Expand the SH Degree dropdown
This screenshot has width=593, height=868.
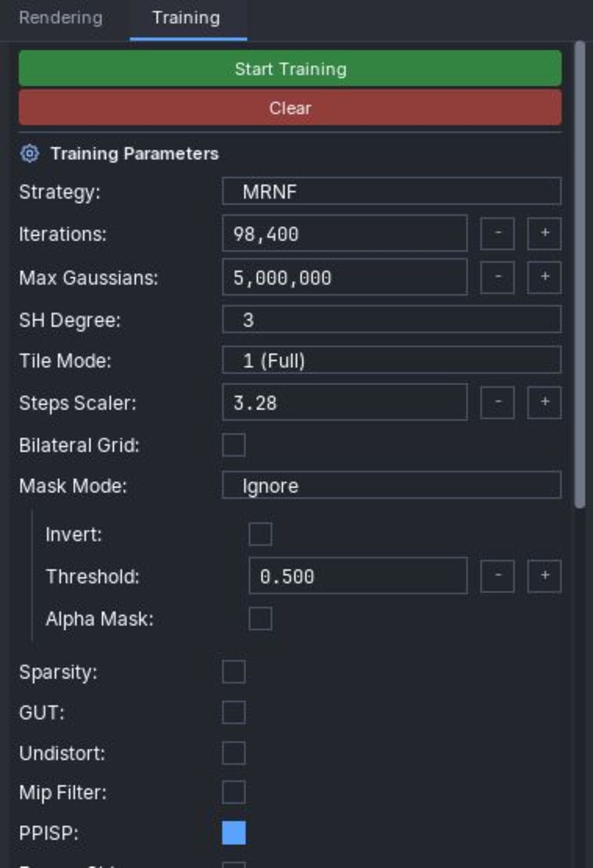pyautogui.click(x=392, y=319)
